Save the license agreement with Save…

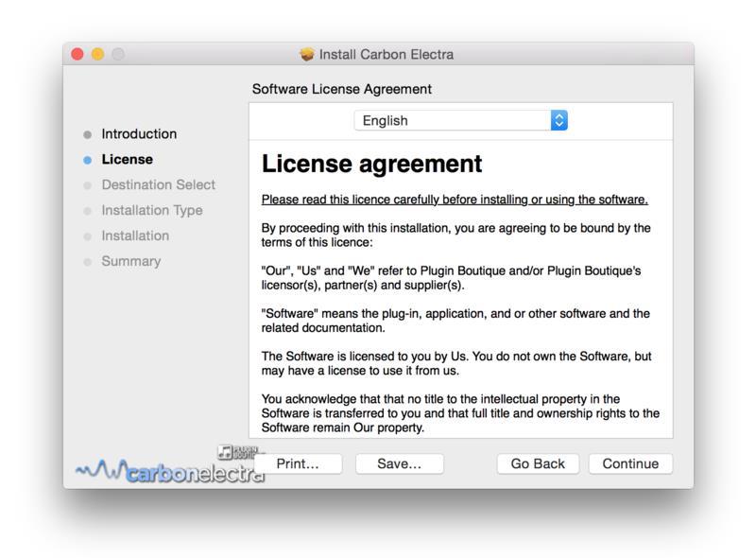coord(399,463)
